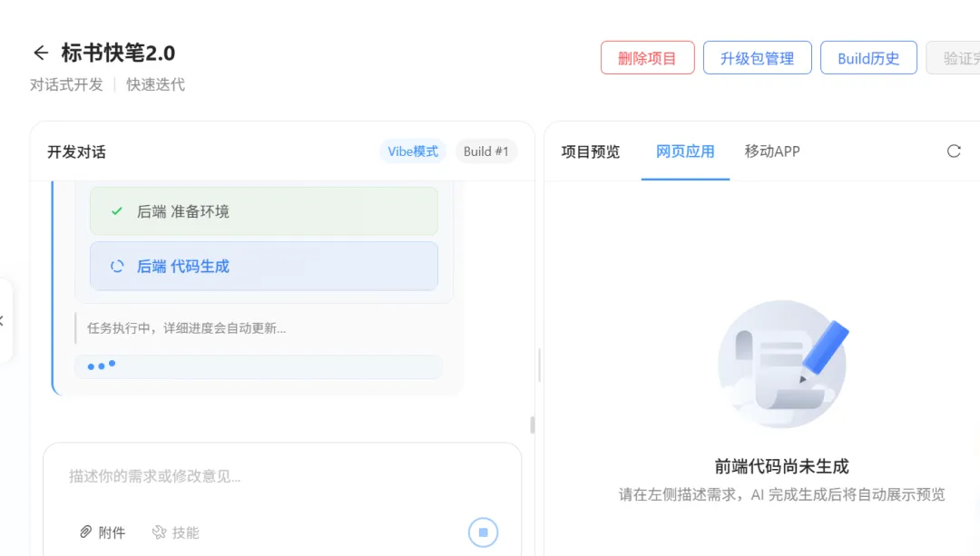Image resolution: width=980 pixels, height=556 pixels.
Task: Go back using the arrow beside 标书快笔2.0
Action: (x=41, y=54)
